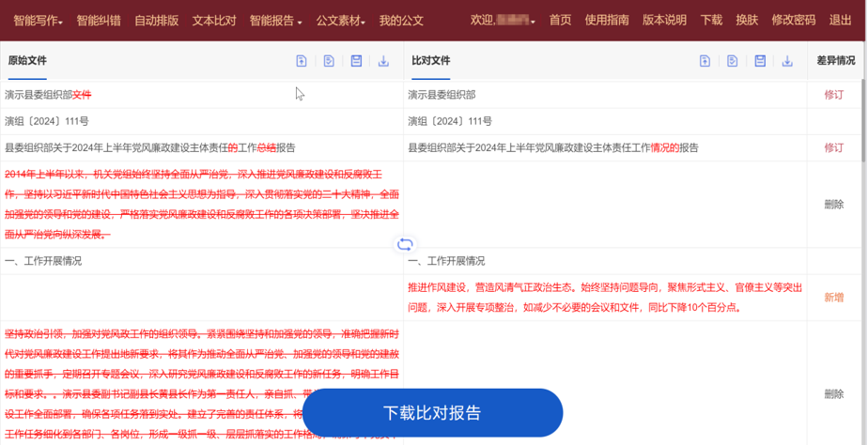
Task: Click 换肤 to change the theme
Action: point(747,21)
